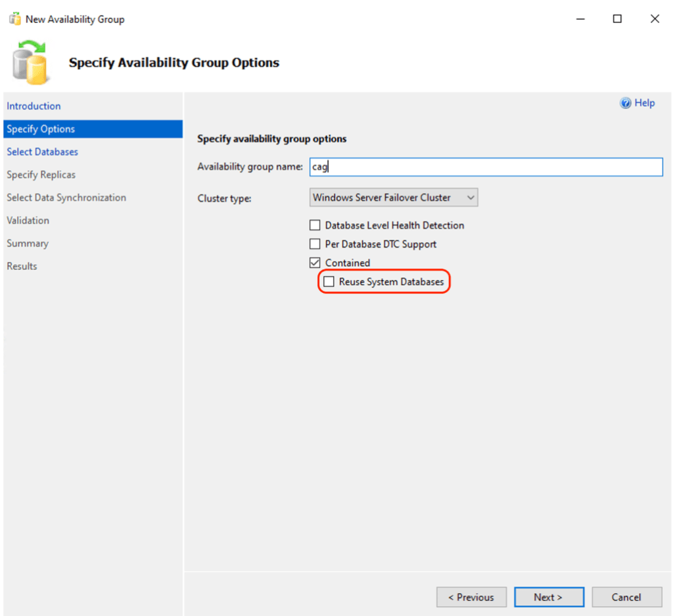Image resolution: width=673 pixels, height=616 pixels.
Task: Click Specify Replicas in the sidebar
Action: click(41, 175)
